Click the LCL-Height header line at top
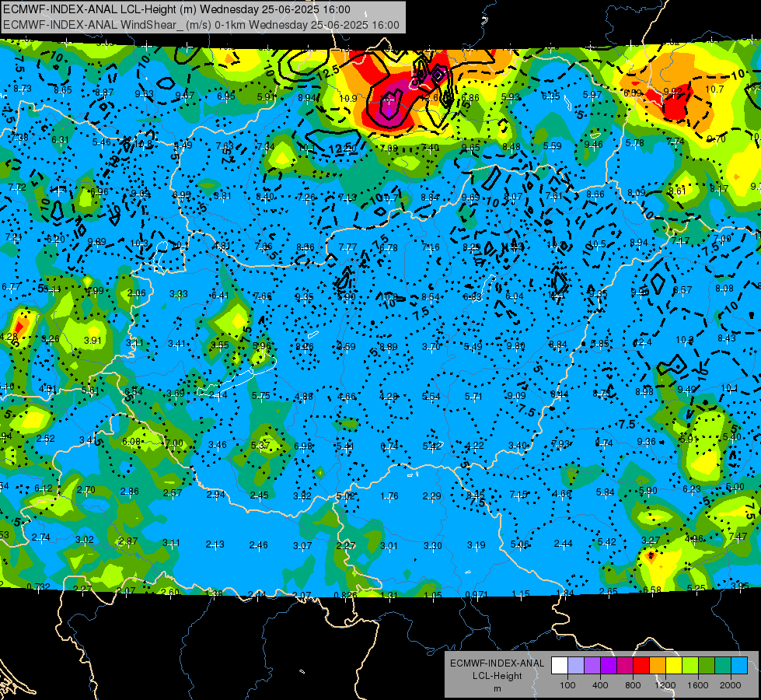The height and width of the screenshot is (700, 761). [176, 9]
